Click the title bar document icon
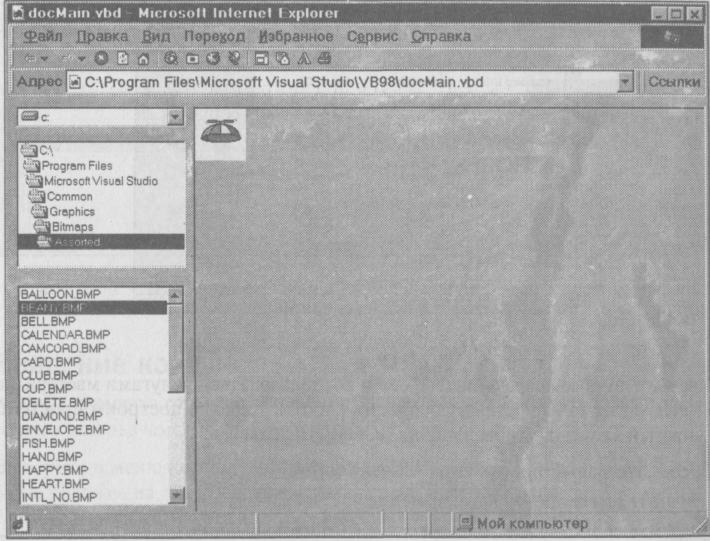Image resolution: width=710 pixels, height=541 pixels. [x=18, y=13]
